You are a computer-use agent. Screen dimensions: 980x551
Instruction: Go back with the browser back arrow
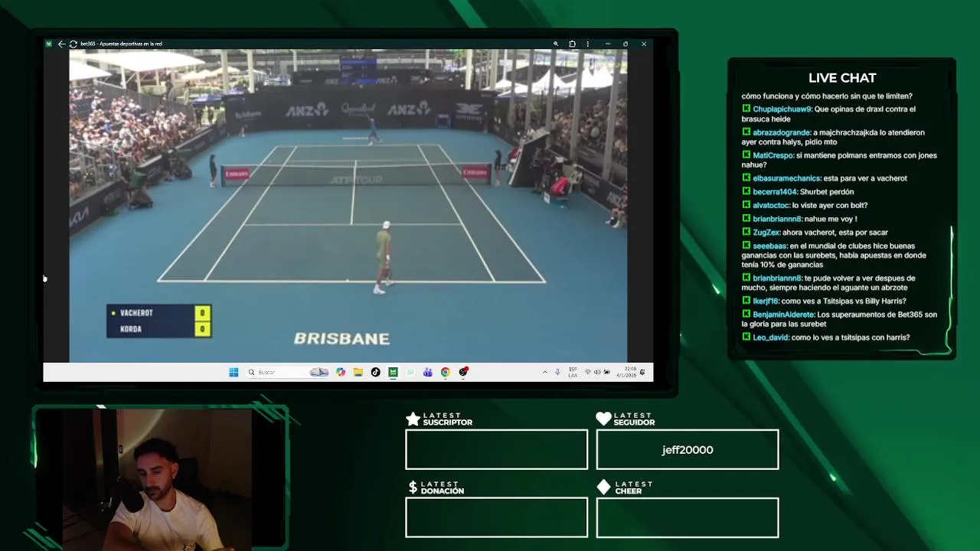pyautogui.click(x=62, y=44)
